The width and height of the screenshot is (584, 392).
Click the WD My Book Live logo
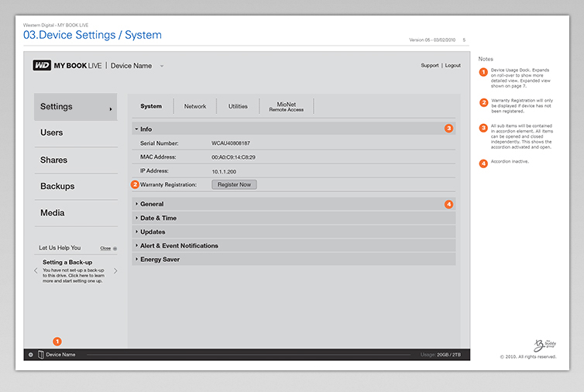tap(67, 66)
